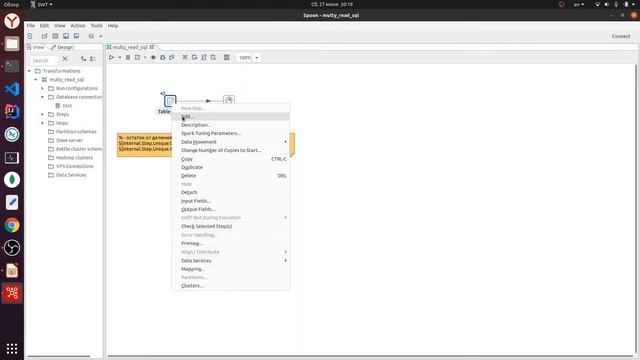The image size is (640, 360).
Task: Open Yandex Browser from the dock
Action: point(12,21)
